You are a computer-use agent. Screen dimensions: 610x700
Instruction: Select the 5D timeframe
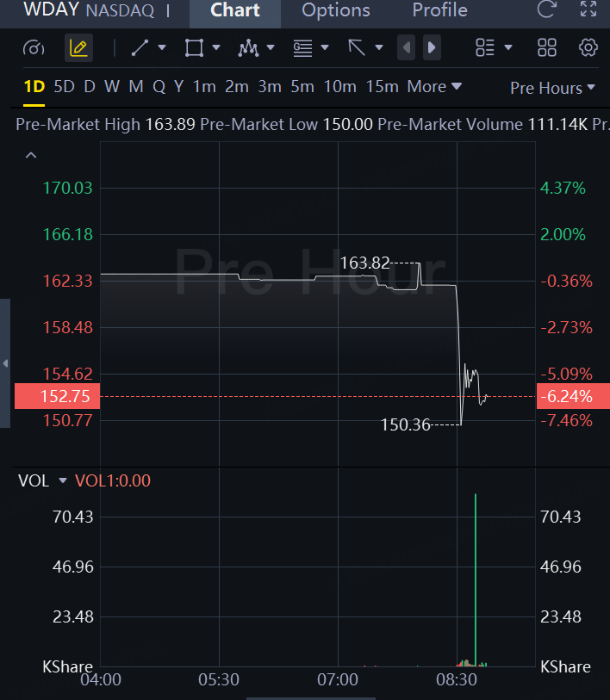point(64,87)
